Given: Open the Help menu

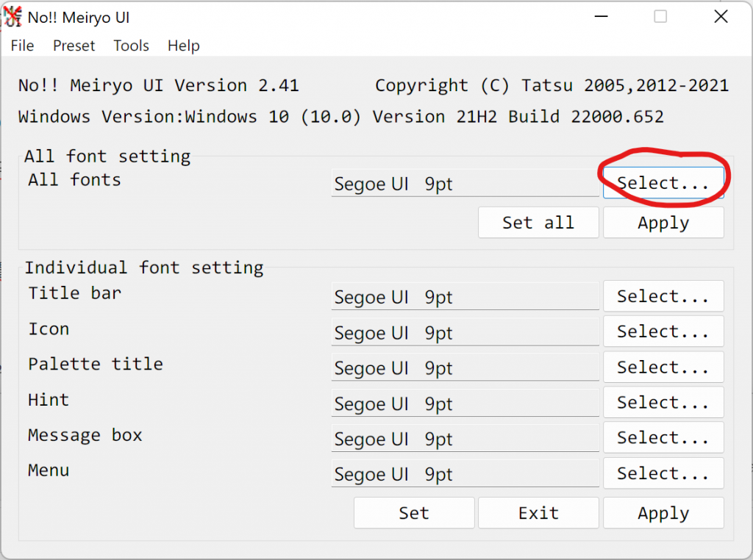Looking at the screenshot, I should click(x=183, y=46).
